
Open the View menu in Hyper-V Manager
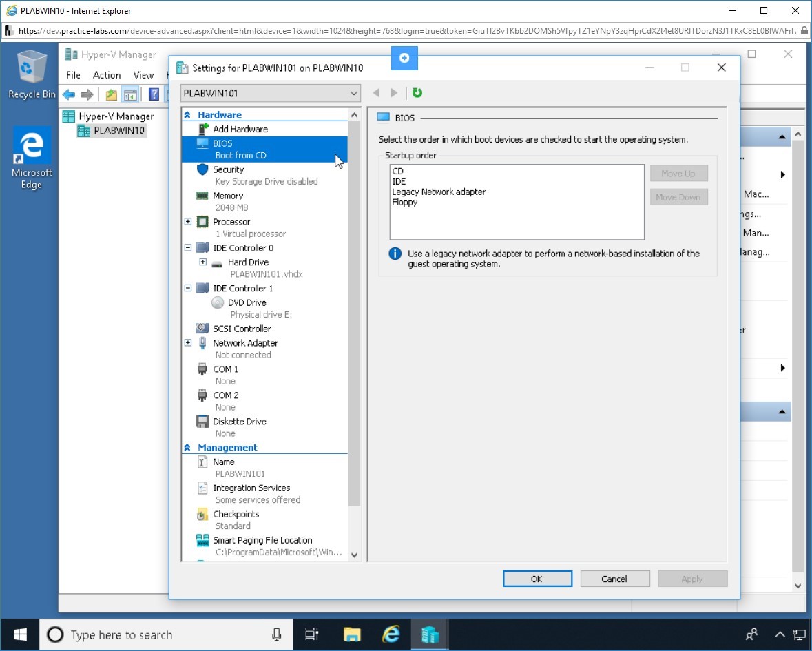pyautogui.click(x=143, y=75)
